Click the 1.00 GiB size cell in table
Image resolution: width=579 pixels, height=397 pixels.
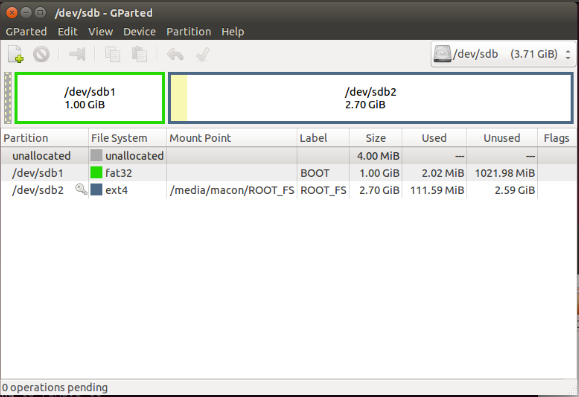[380, 173]
